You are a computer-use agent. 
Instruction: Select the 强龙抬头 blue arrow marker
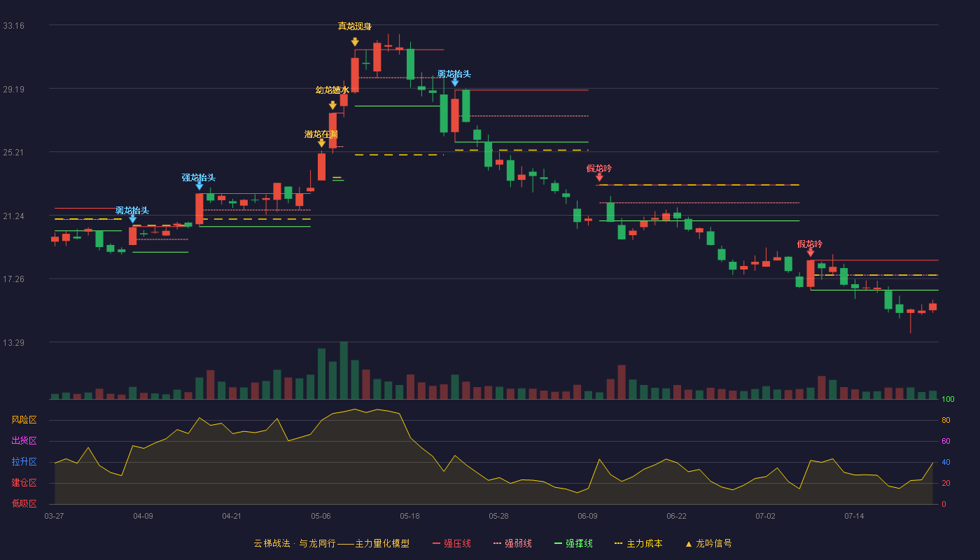click(x=199, y=185)
